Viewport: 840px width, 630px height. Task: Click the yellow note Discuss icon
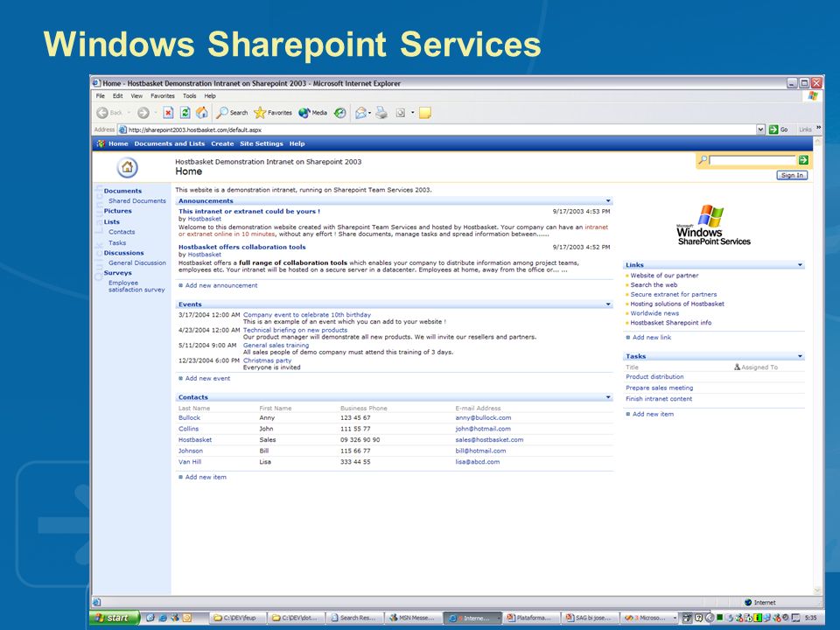pos(425,113)
